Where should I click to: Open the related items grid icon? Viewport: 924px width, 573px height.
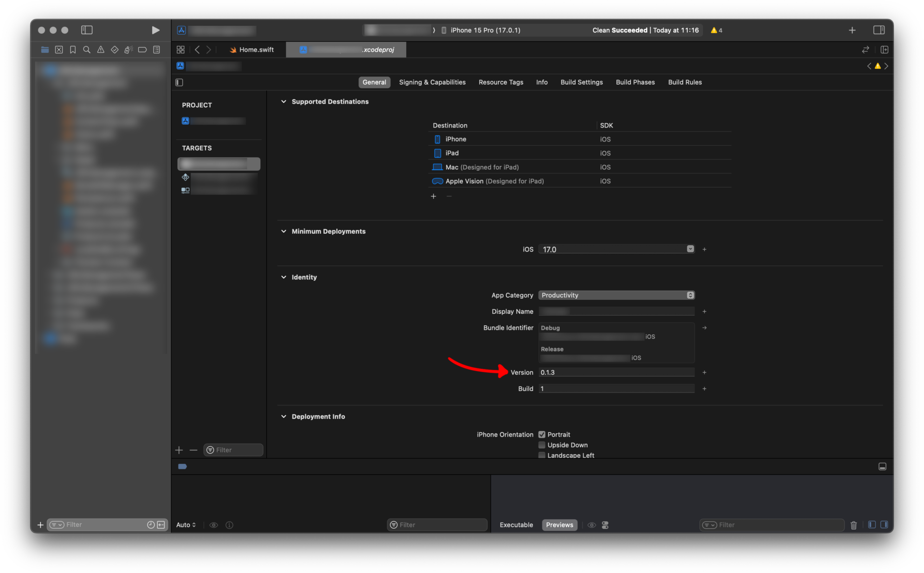(180, 50)
